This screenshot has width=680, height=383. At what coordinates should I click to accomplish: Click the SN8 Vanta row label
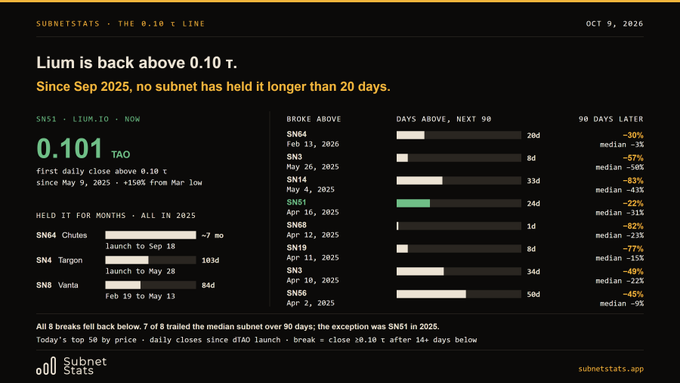57,285
